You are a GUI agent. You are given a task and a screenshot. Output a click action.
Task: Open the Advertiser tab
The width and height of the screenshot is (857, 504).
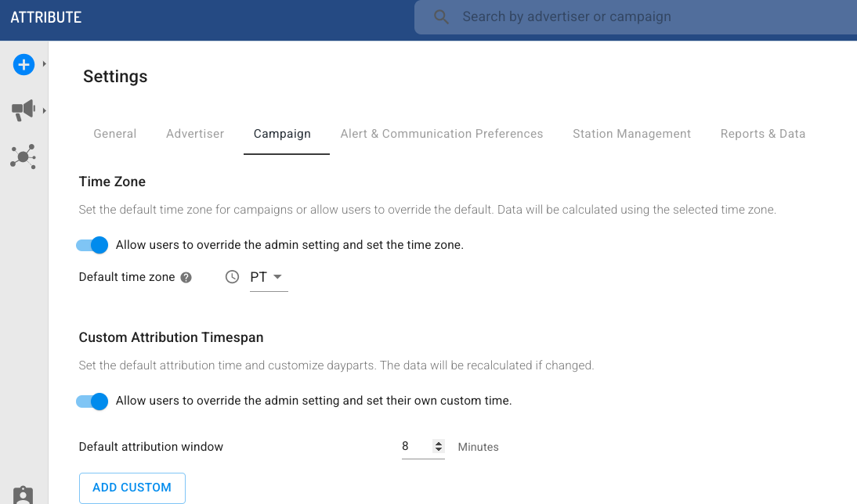(x=195, y=134)
